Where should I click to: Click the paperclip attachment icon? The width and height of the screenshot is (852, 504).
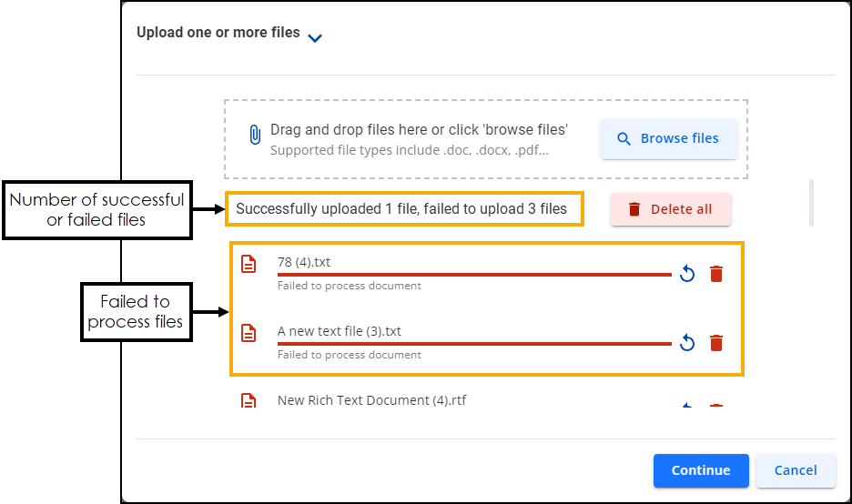tap(255, 136)
